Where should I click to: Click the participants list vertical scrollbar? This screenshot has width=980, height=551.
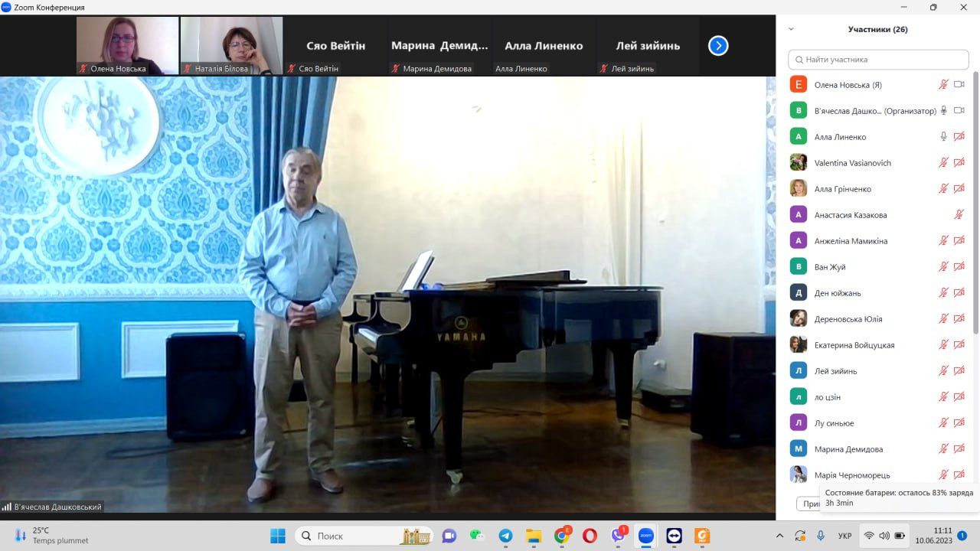(975, 203)
